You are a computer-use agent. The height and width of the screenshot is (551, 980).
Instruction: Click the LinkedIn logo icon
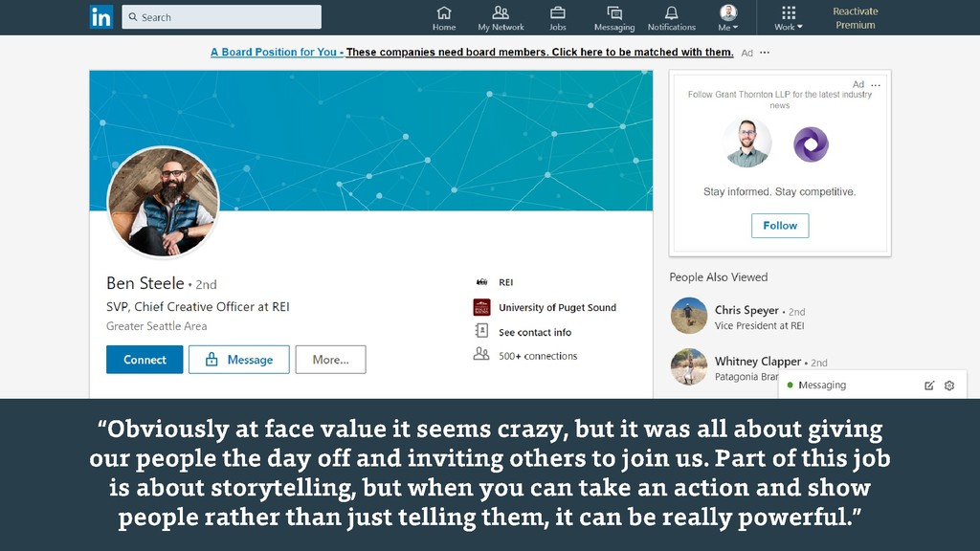[x=101, y=17]
